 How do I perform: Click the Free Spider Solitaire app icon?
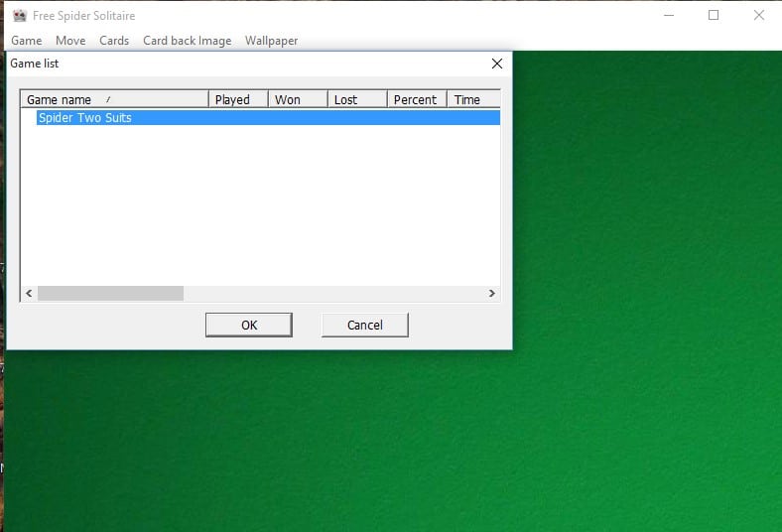[x=20, y=16]
